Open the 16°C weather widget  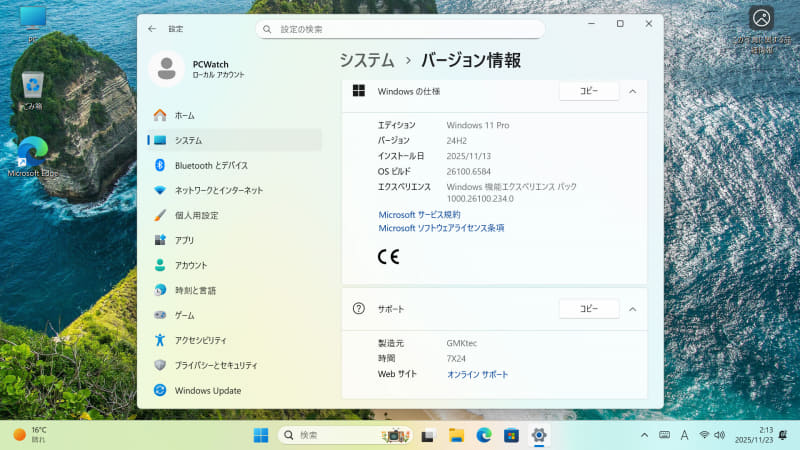pyautogui.click(x=31, y=435)
